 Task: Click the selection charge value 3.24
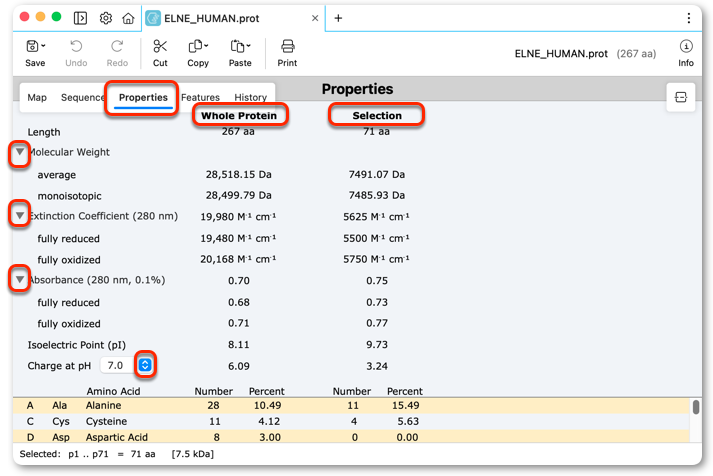pyautogui.click(x=377, y=366)
